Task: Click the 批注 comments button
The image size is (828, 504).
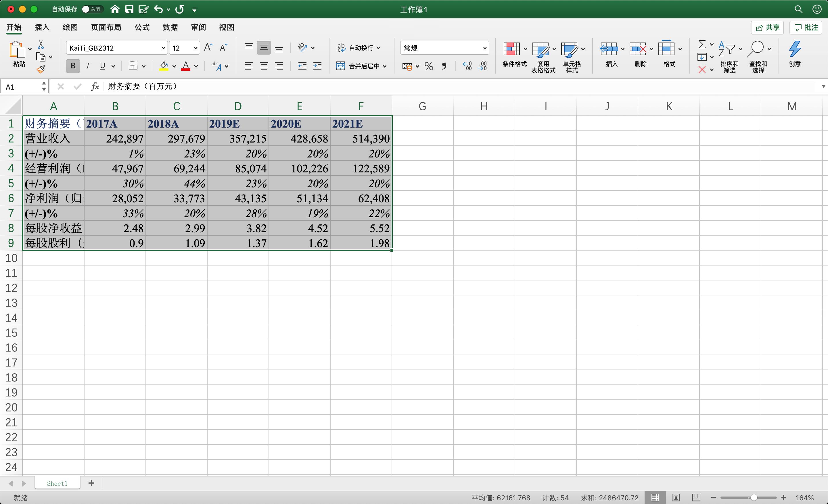Action: click(806, 28)
